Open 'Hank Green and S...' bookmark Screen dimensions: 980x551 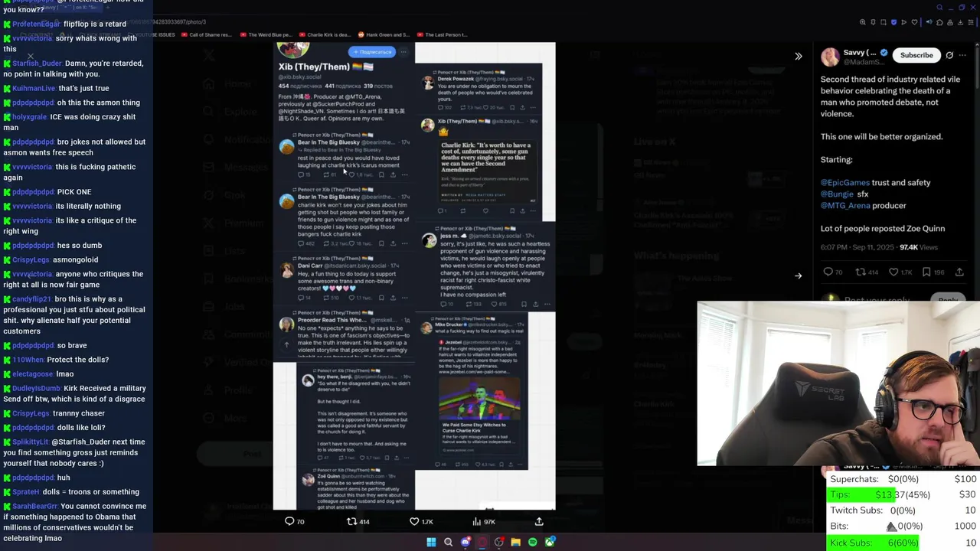coord(384,34)
